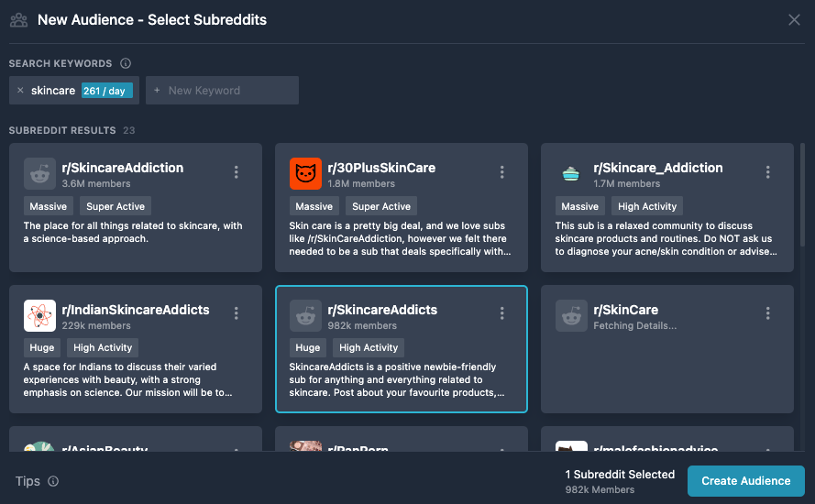
Task: Click the Search Keywords heading
Action: tap(61, 63)
